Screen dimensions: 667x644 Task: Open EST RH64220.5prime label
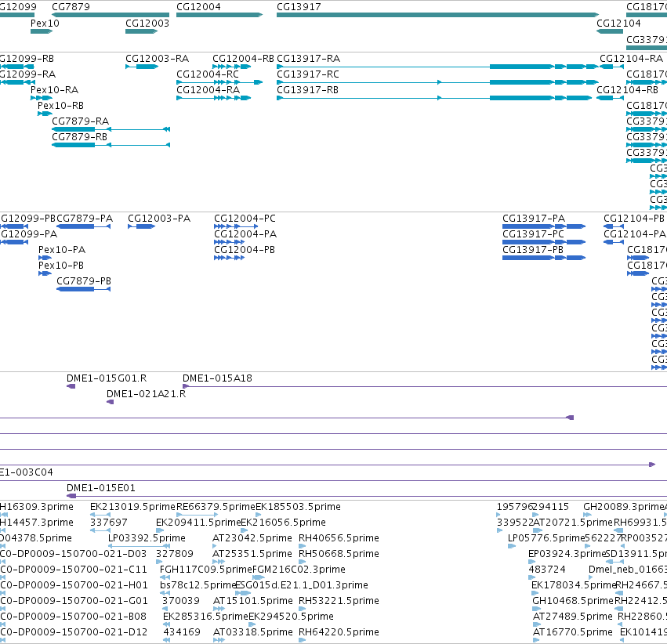339,632
